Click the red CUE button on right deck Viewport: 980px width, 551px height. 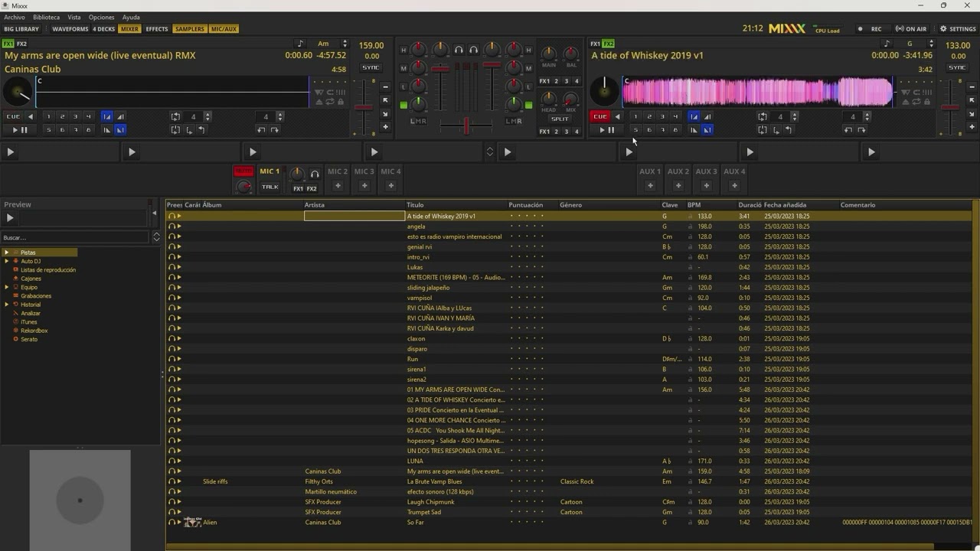click(599, 116)
